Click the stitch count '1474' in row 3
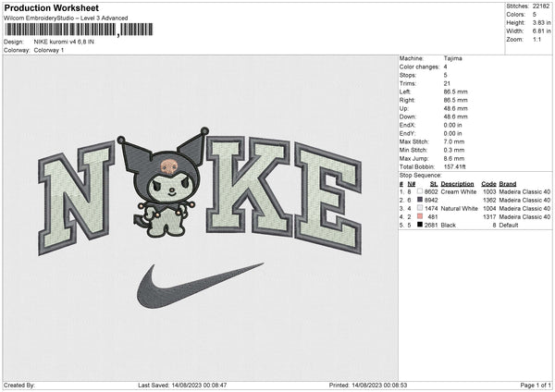555x392 pixels. (431, 209)
